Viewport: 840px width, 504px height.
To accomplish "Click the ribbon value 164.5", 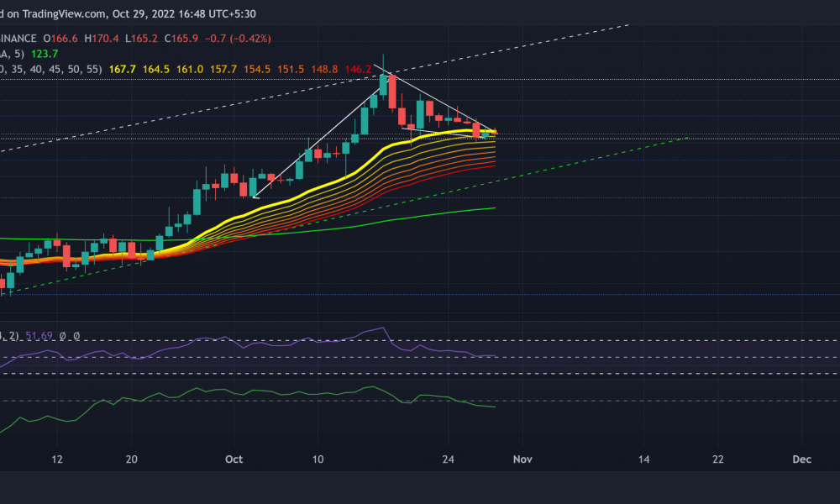I will tap(156, 70).
